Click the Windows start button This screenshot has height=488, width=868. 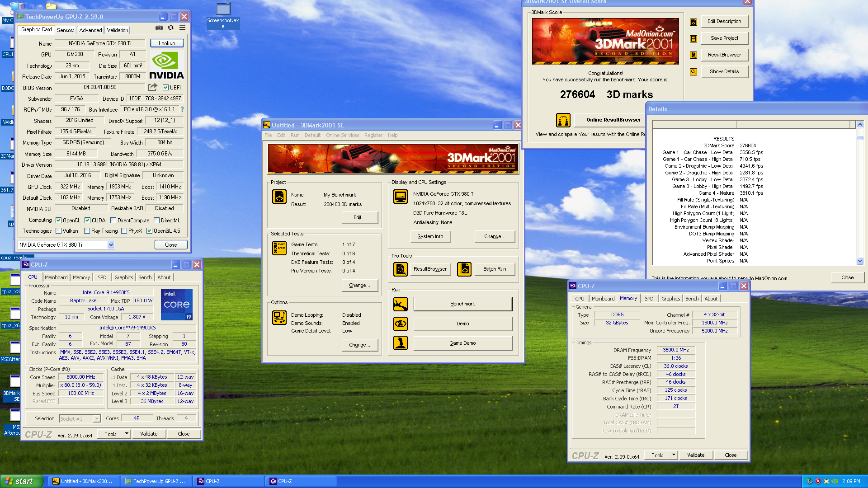point(22,481)
